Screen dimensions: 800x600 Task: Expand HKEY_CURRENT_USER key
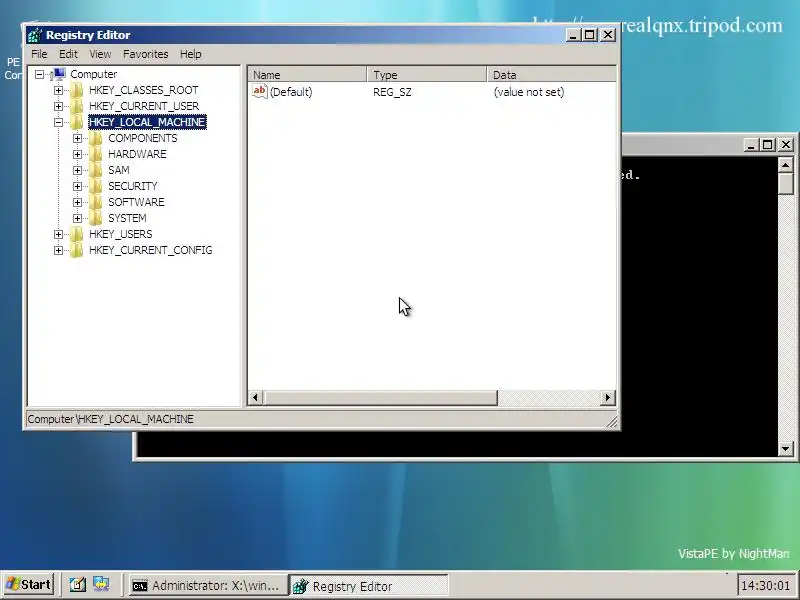(58, 106)
